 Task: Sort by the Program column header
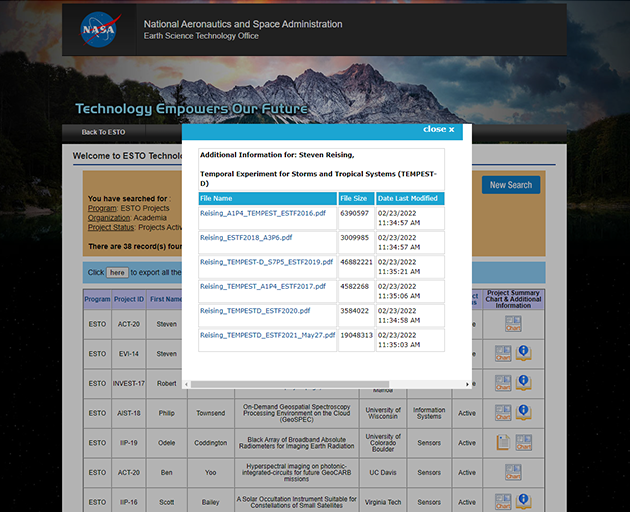click(x=97, y=299)
